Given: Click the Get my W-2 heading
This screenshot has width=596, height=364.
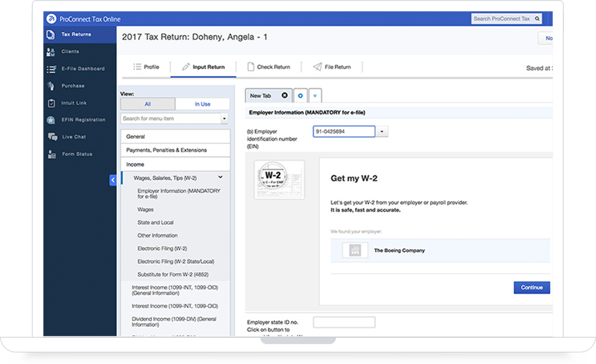Looking at the screenshot, I should click(x=354, y=178).
